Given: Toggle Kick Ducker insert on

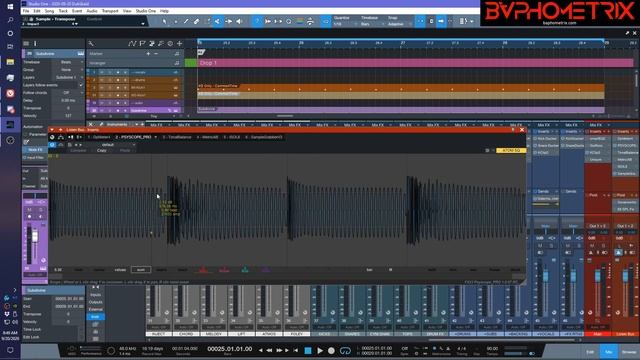Looking at the screenshot, I should point(535,139).
